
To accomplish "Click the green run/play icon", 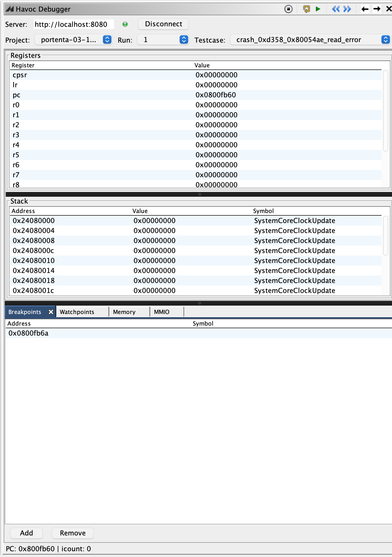I will point(318,9).
